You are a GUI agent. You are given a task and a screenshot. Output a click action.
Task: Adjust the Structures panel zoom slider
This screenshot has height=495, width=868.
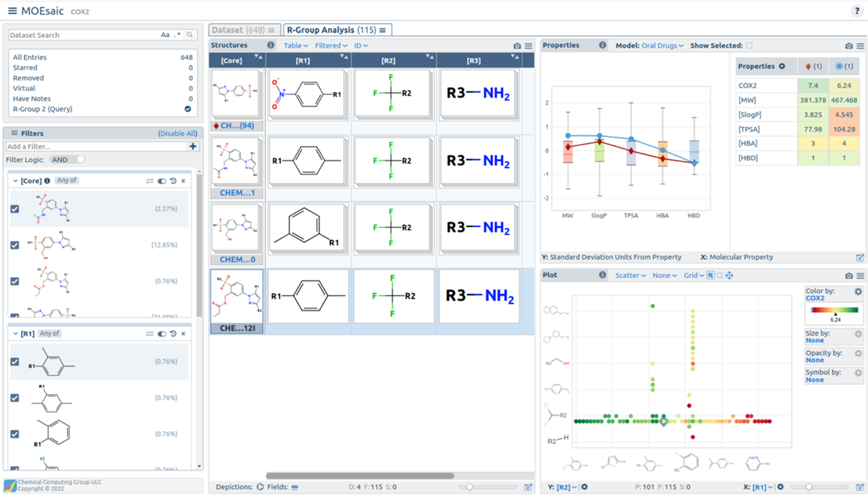pyautogui.click(x=469, y=487)
